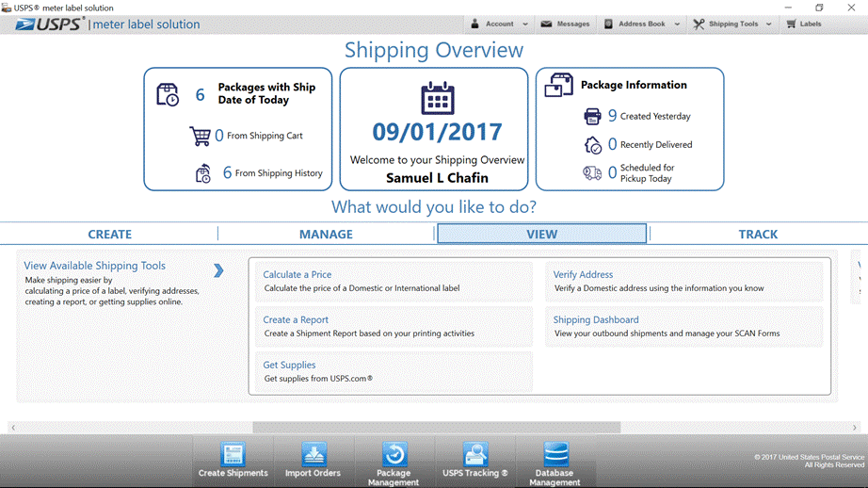The width and height of the screenshot is (868, 488).
Task: Click the 'What would you like to do?' heading
Action: (434, 206)
